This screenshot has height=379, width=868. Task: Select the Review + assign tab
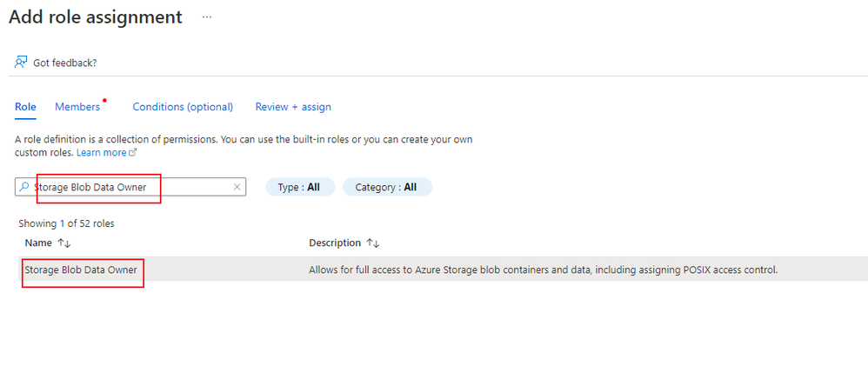pos(293,107)
